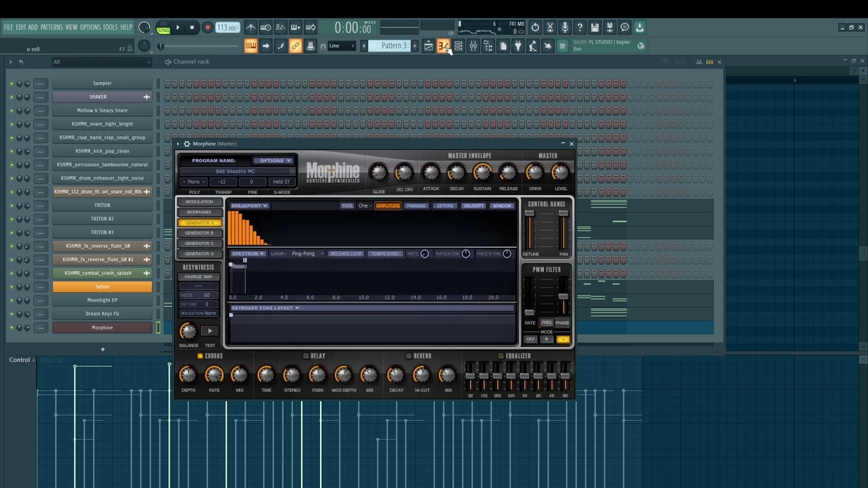868x488 pixels.
Task: Click the VELOCITY button
Action: pos(473,206)
